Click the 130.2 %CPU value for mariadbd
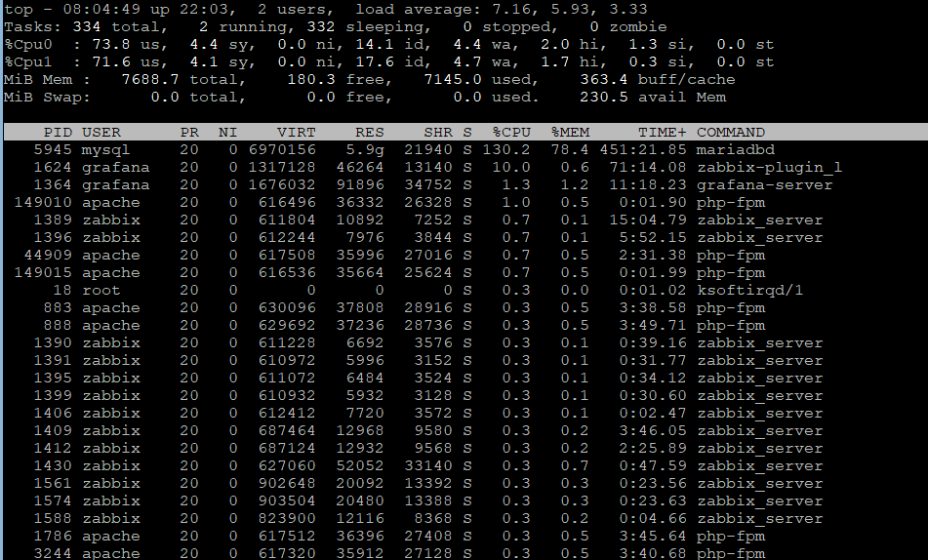Viewport: 928px width, 560px height. pyautogui.click(x=506, y=150)
